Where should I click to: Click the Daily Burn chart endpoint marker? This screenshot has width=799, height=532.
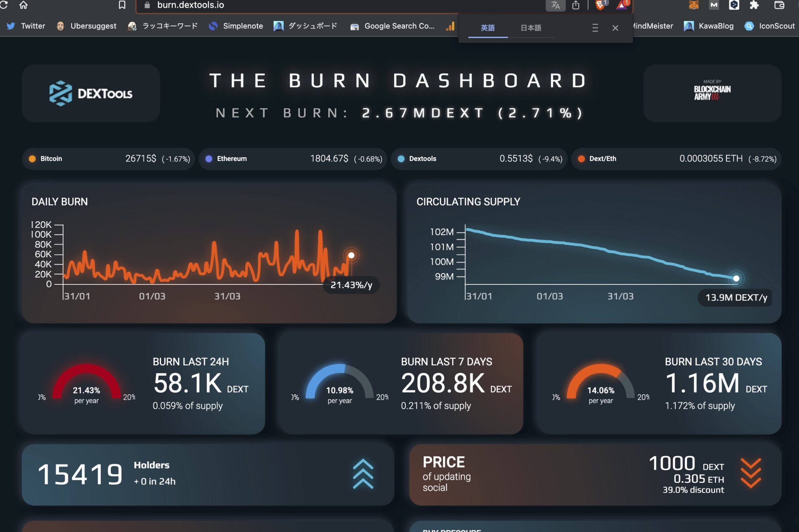[x=351, y=255]
